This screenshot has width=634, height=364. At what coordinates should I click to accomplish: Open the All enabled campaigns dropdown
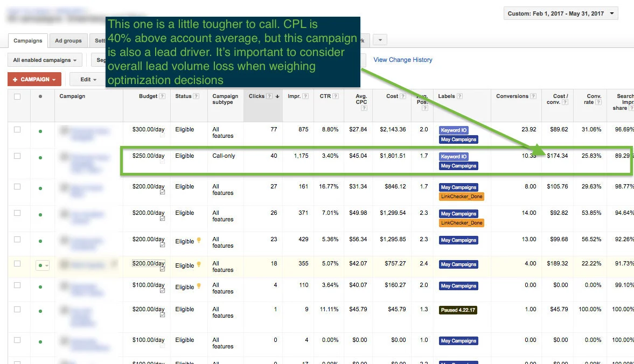click(x=44, y=59)
